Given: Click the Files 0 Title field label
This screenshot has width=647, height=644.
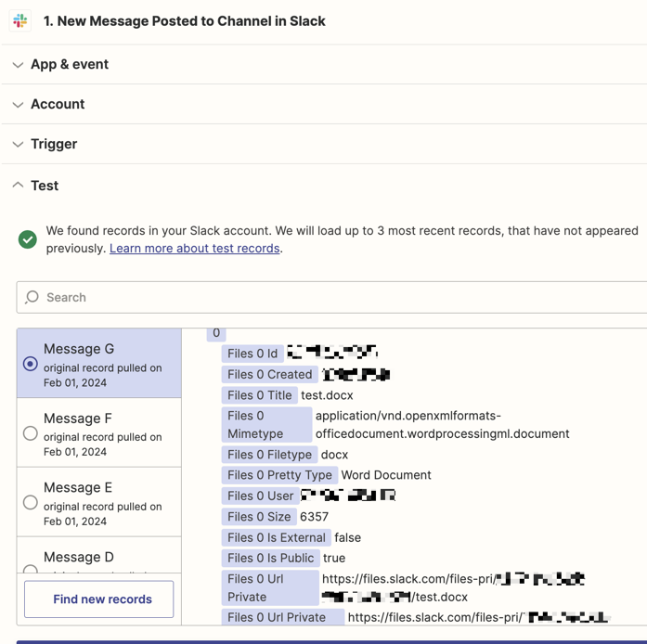Looking at the screenshot, I should pos(260,395).
